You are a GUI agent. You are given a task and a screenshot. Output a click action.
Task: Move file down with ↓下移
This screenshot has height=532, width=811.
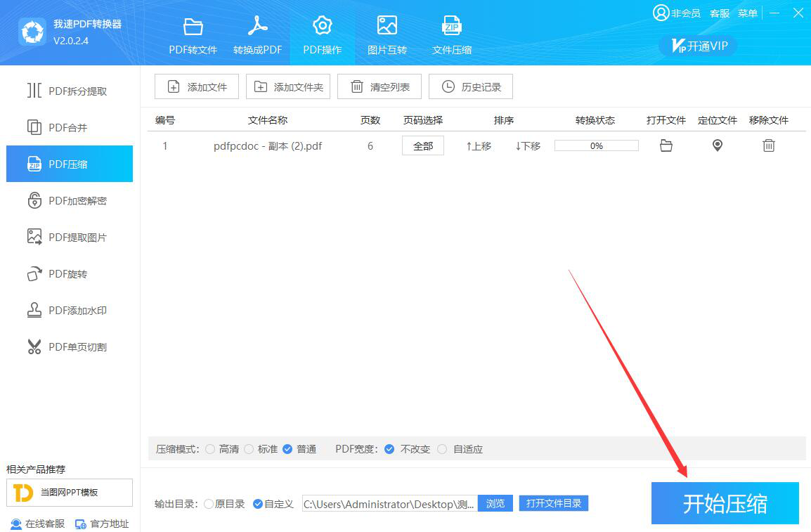click(x=528, y=146)
